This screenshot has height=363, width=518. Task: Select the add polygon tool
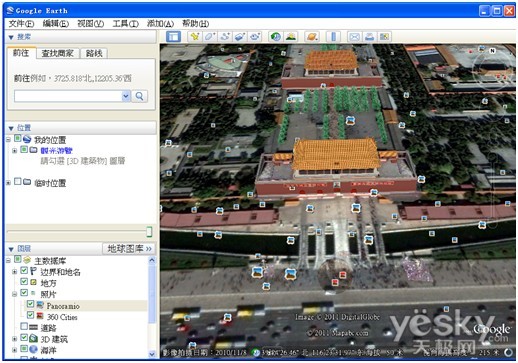click(210, 36)
